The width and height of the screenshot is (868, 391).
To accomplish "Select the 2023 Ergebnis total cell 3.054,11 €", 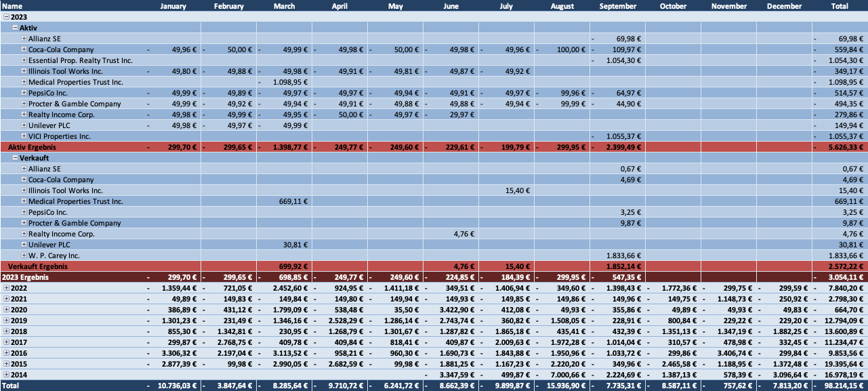I will 840,277.
